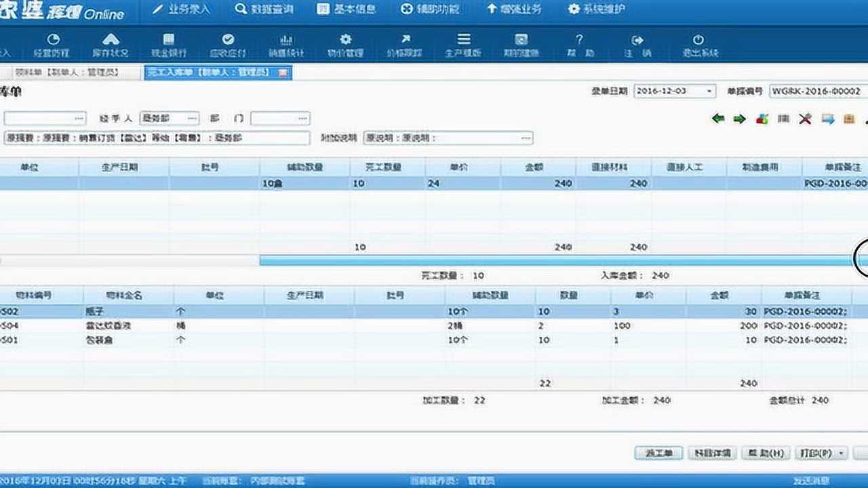This screenshot has height=488, width=868.
Task: Click the 科目详情 button
Action: click(711, 453)
